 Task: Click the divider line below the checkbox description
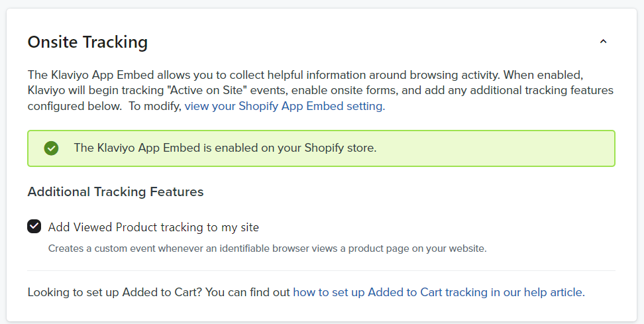point(321,270)
